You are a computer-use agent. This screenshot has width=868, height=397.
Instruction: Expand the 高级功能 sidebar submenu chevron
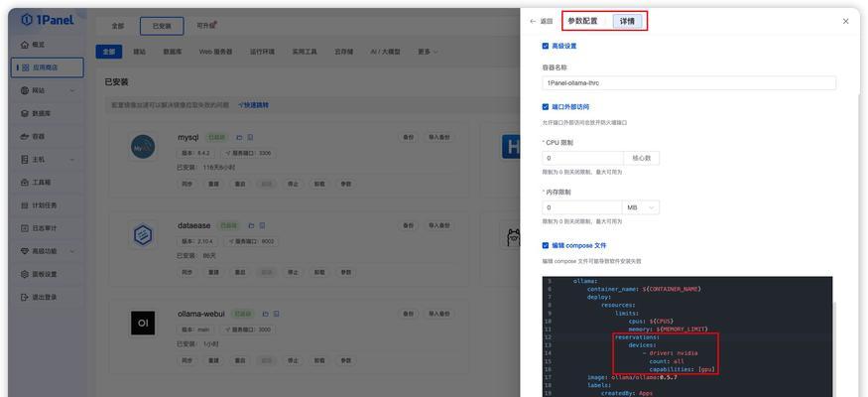click(72, 251)
